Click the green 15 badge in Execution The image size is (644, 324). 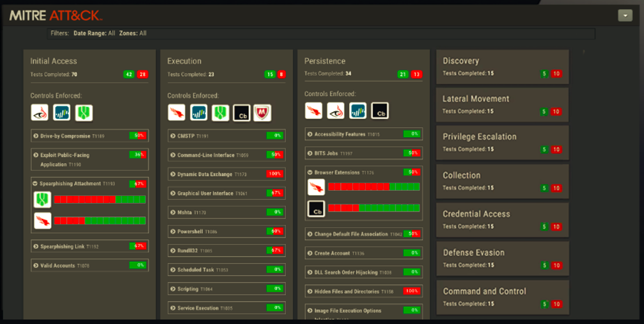point(270,74)
